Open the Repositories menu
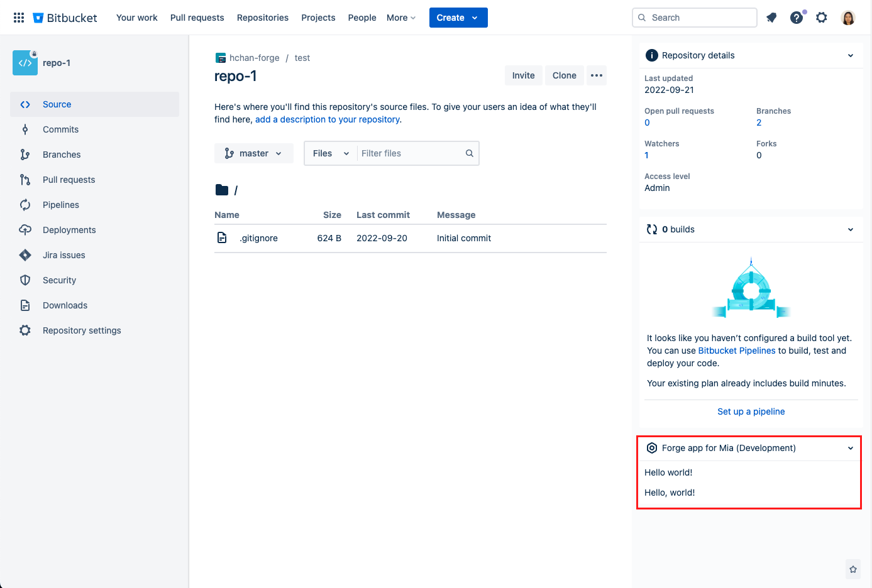 (x=262, y=18)
